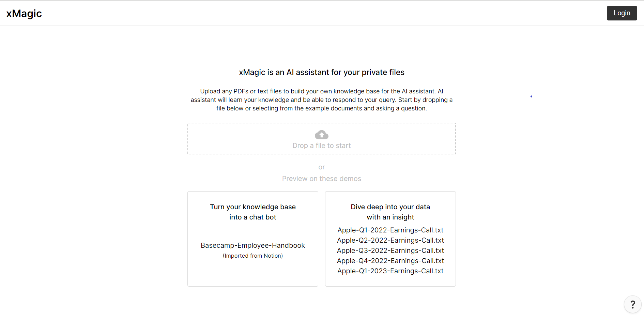Viewport: 644px width, 320px height.
Task: Click the Drop a file to start text
Action: pyautogui.click(x=321, y=146)
